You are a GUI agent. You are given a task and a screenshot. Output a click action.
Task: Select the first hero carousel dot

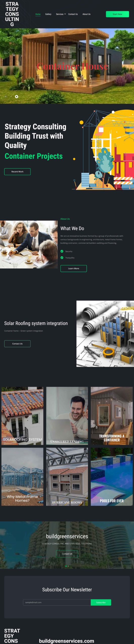point(6,97)
